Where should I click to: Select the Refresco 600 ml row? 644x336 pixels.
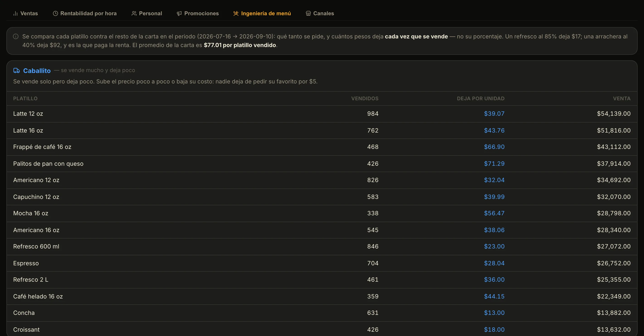322,246
